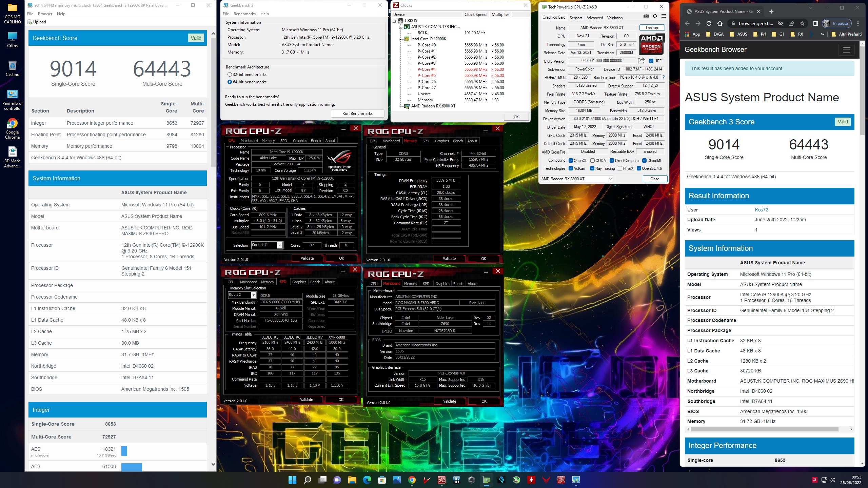Click the Chrome home icon

tap(720, 23)
